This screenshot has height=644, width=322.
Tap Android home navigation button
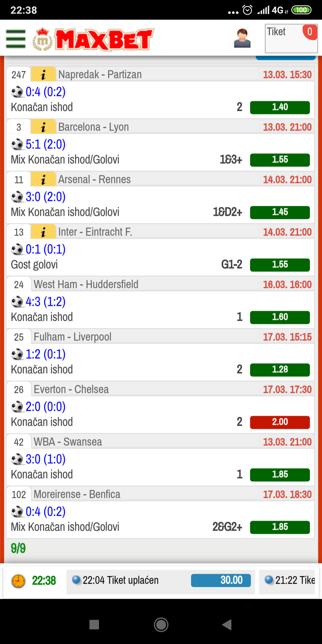coord(161,625)
